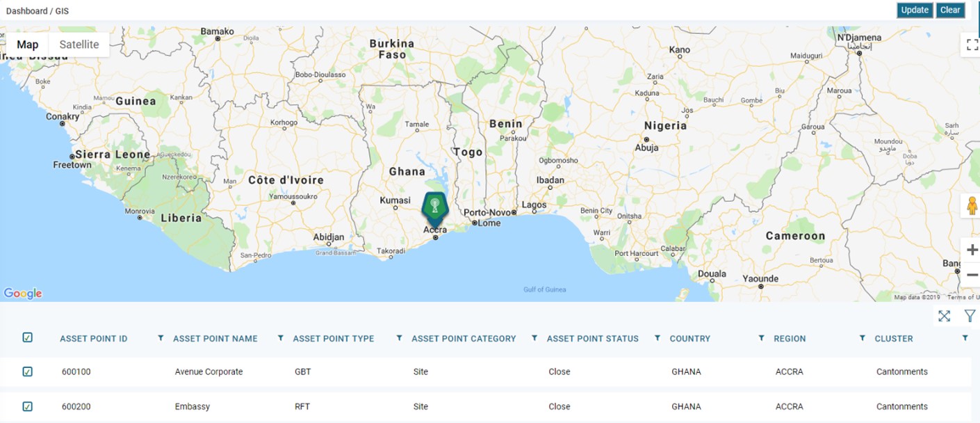Click the RFT type cell
This screenshot has height=423, width=980.
tap(302, 406)
